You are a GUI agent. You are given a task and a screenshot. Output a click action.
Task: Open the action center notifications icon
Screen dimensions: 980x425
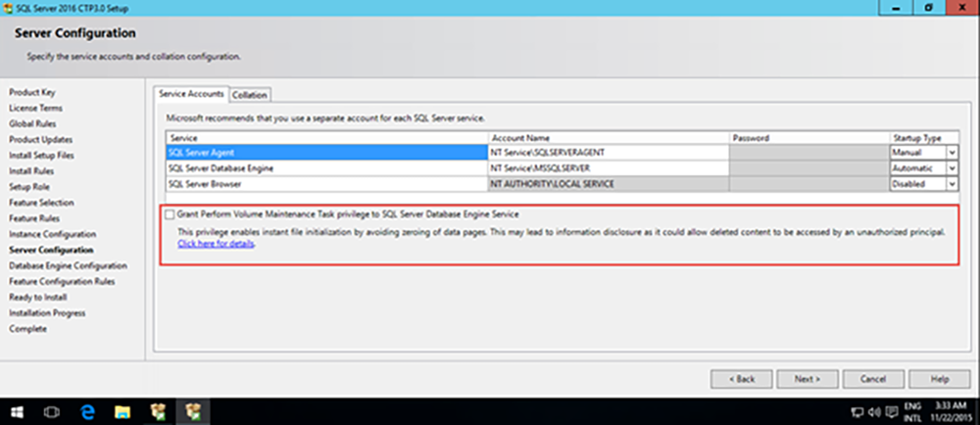pyautogui.click(x=891, y=412)
